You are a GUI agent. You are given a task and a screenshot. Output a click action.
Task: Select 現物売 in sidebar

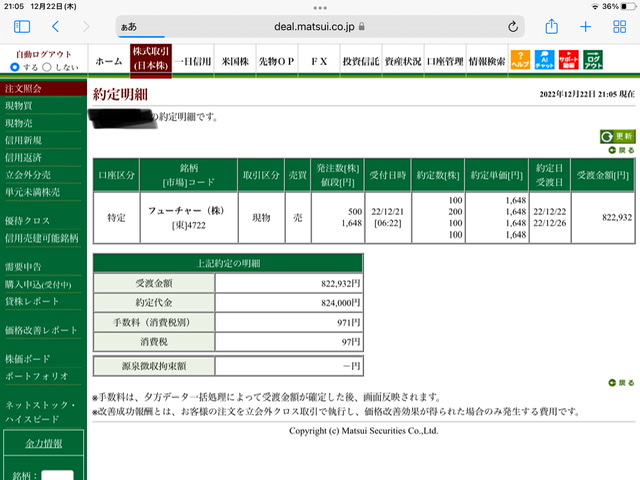click(x=18, y=123)
